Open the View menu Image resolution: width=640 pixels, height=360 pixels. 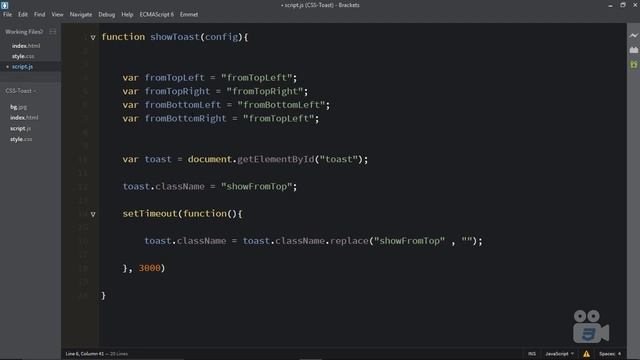[x=57, y=14]
